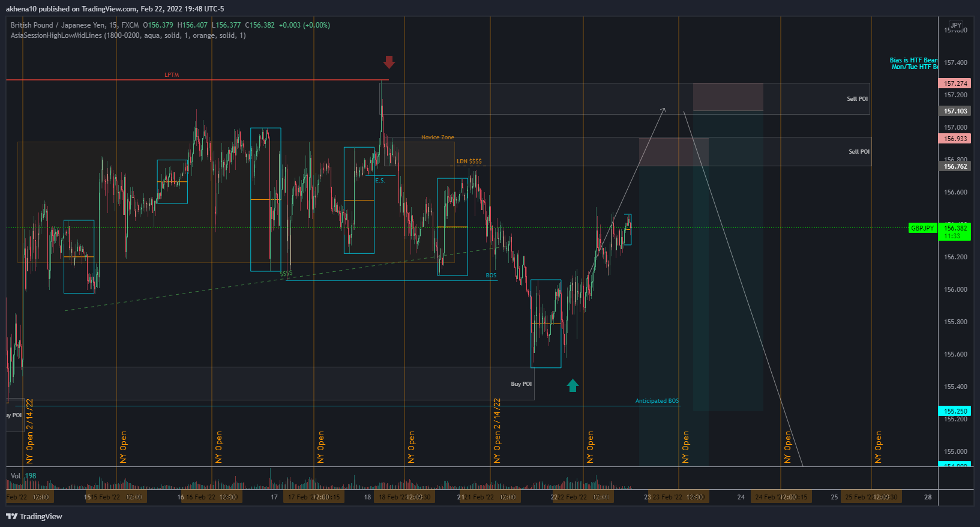980x527 pixels.
Task: Select the 156.933 red price label
Action: coord(955,139)
